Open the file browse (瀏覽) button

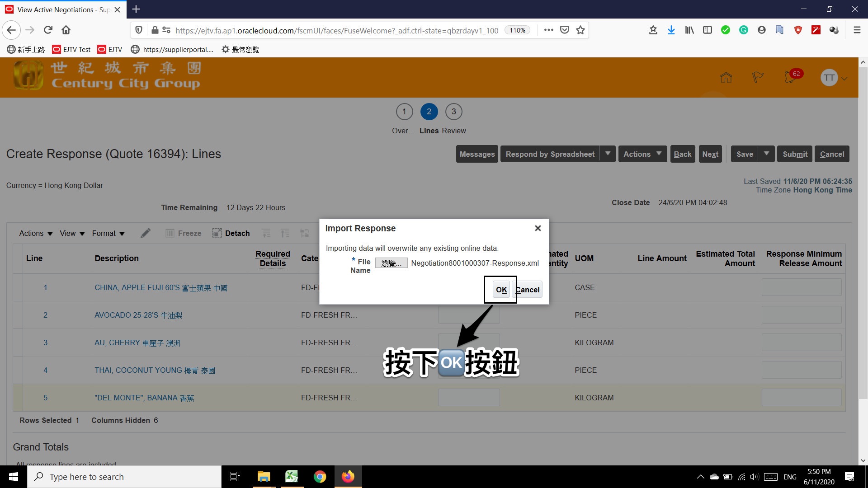391,263
